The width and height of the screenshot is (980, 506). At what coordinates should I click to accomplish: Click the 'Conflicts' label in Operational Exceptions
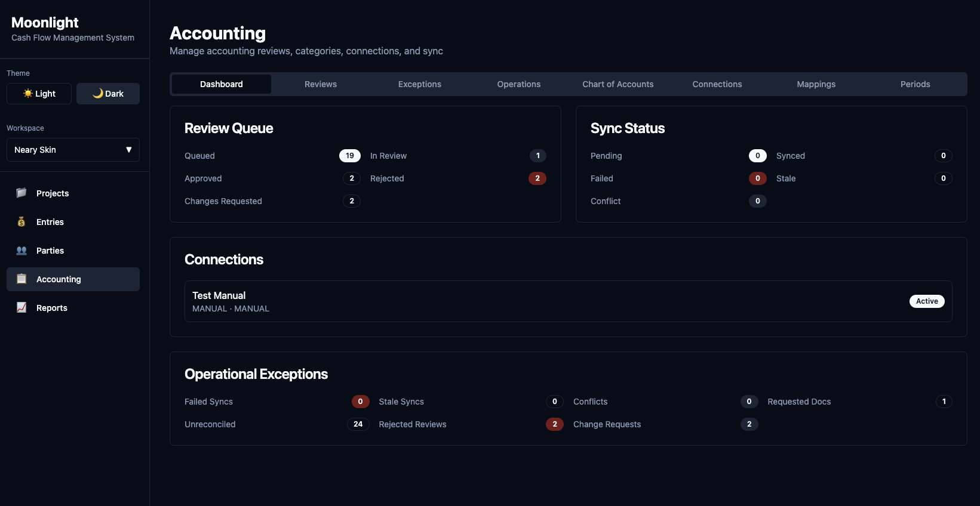pos(590,402)
